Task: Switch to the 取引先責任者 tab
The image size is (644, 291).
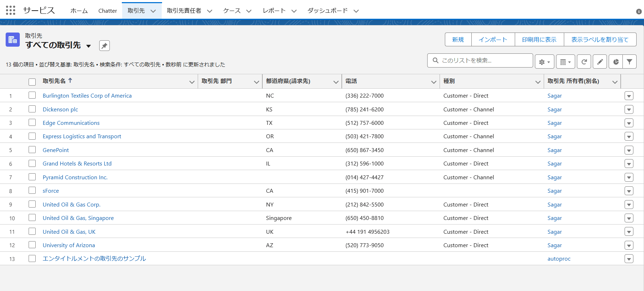Action: pos(184,11)
